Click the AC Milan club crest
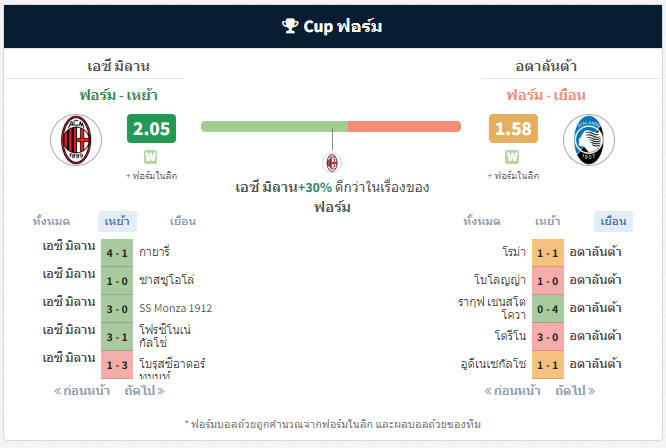Viewport: 666px width, 448px height. [x=76, y=140]
